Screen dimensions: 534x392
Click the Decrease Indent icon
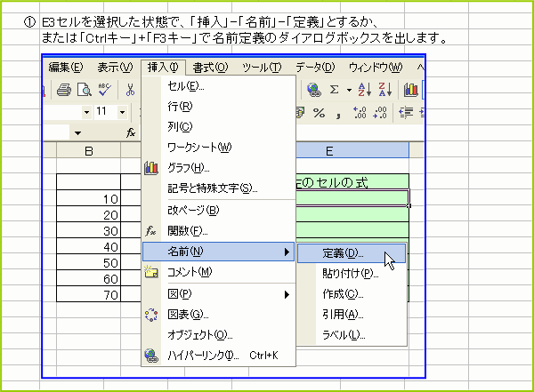406,113
